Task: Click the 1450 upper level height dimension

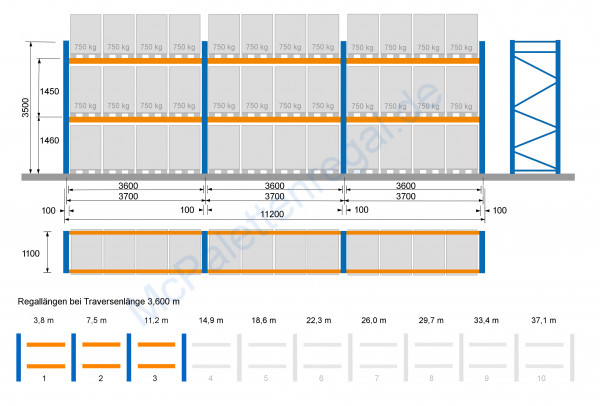Action: tap(50, 91)
